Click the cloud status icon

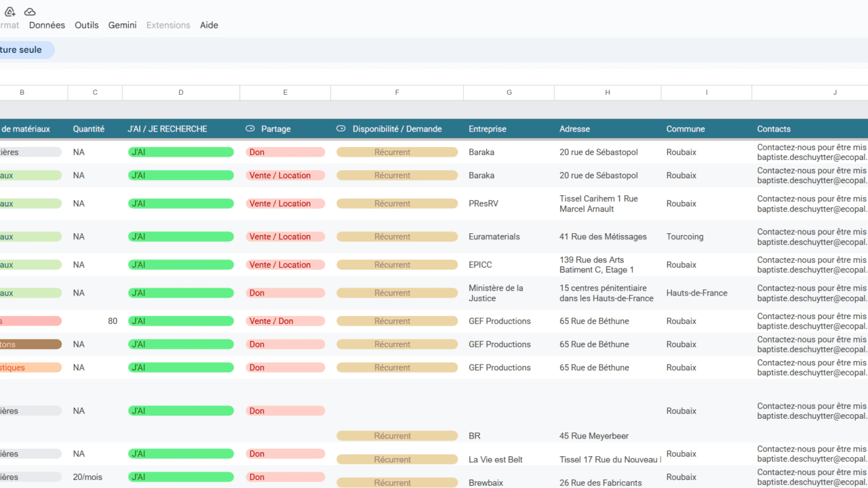coord(30,12)
